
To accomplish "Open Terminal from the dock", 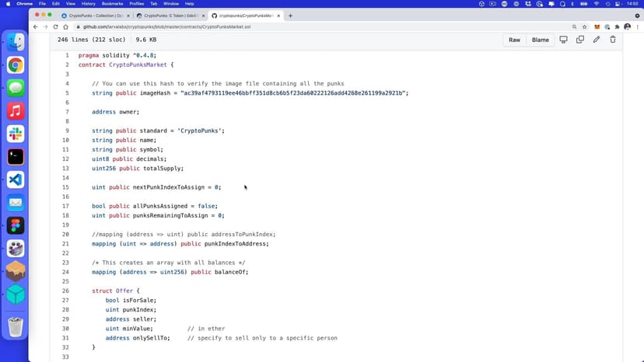I will [x=16, y=156].
